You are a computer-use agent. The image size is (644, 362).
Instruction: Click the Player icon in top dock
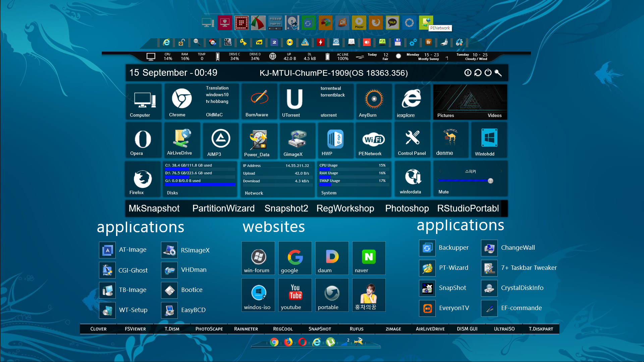tap(359, 23)
